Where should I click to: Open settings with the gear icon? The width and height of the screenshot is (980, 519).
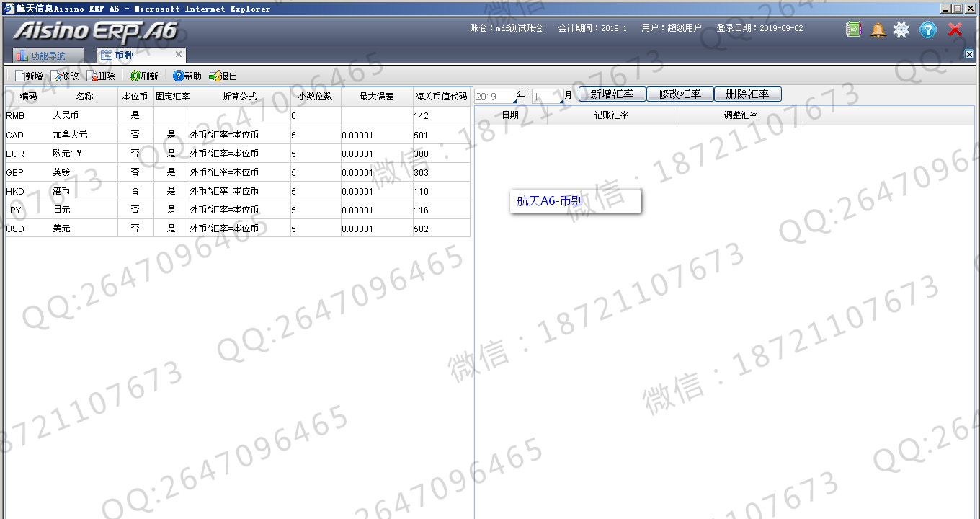(x=901, y=30)
